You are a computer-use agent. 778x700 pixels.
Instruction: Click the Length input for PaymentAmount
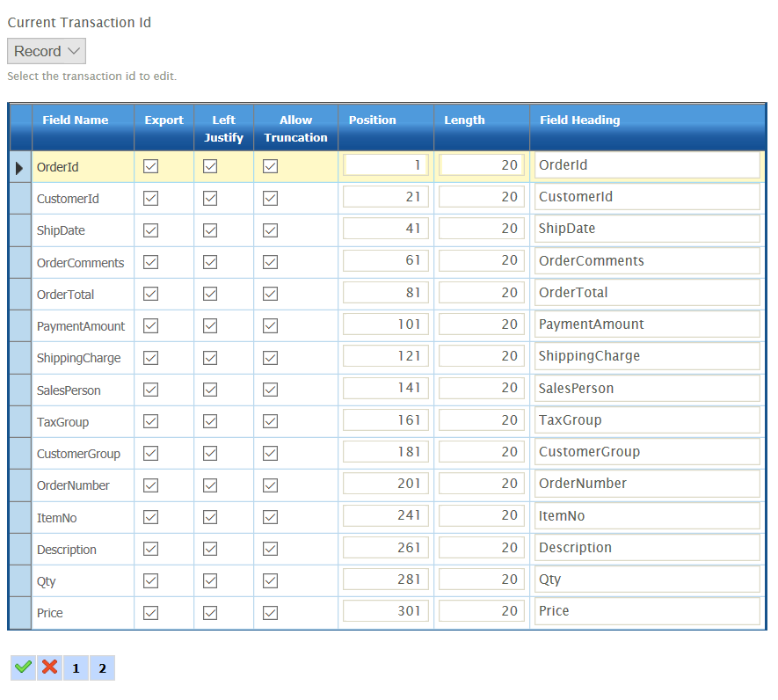point(481,324)
